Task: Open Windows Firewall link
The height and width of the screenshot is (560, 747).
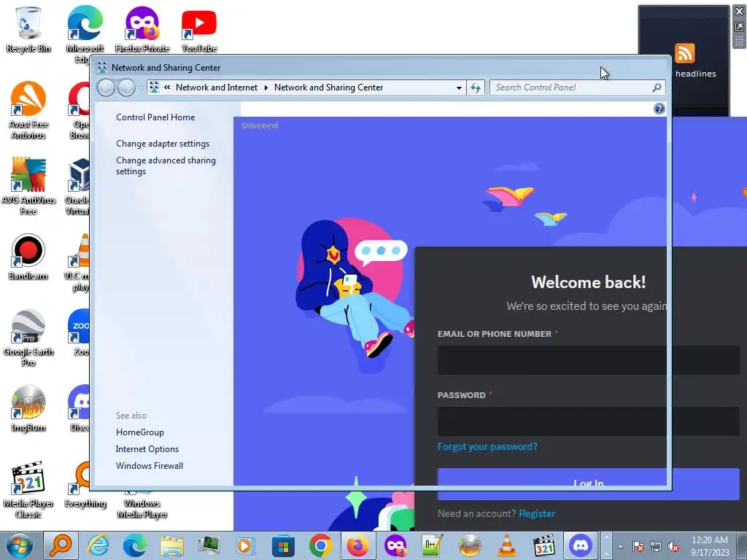Action: pos(149,466)
